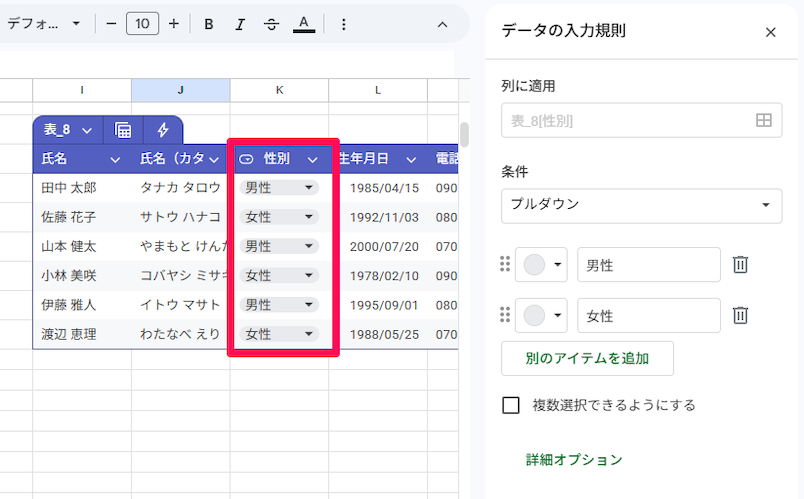The image size is (804, 499).
Task: Open 山本 健太's 性別 dropdown chip
Action: coord(279,246)
